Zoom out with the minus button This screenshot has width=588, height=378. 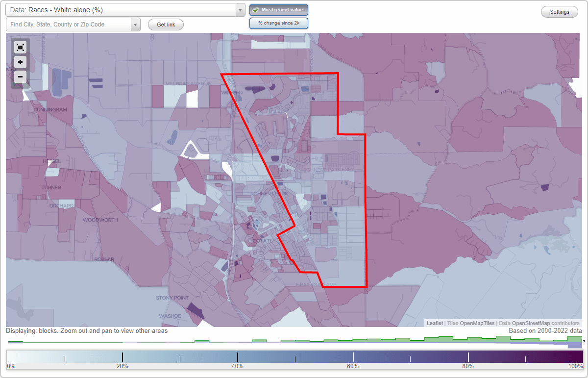pyautogui.click(x=20, y=77)
